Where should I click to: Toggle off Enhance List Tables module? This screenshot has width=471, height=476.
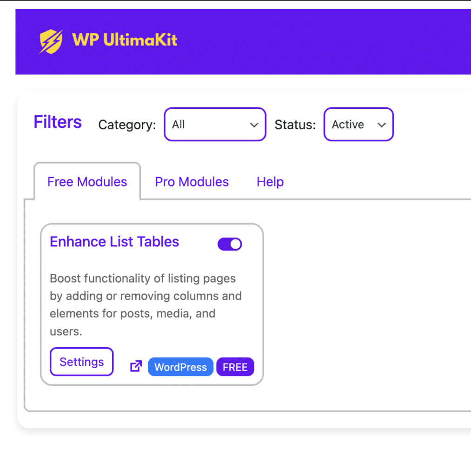[230, 244]
